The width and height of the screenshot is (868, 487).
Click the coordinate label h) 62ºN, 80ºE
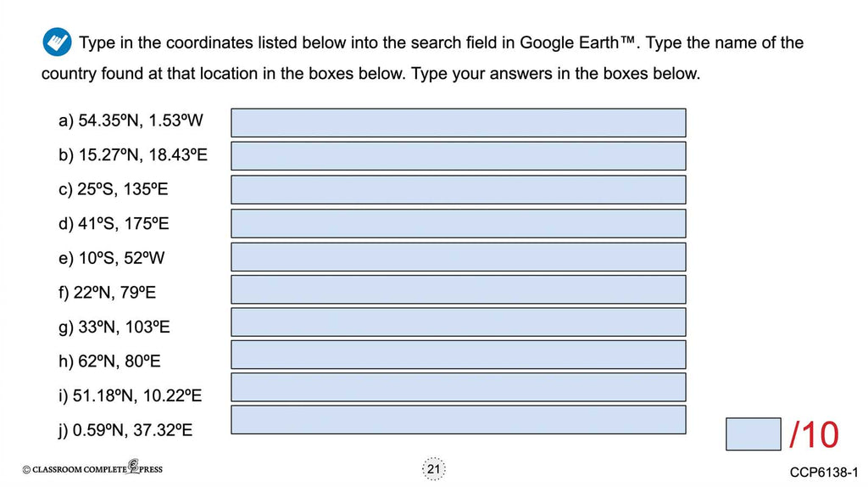110,361
